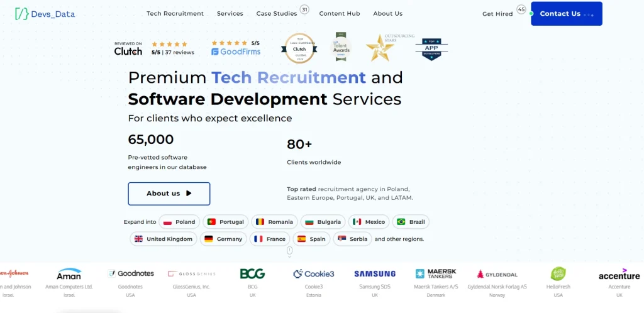Screen dimensions: 644x313
Task: Click the Cookie3 logo
Action: click(x=314, y=273)
